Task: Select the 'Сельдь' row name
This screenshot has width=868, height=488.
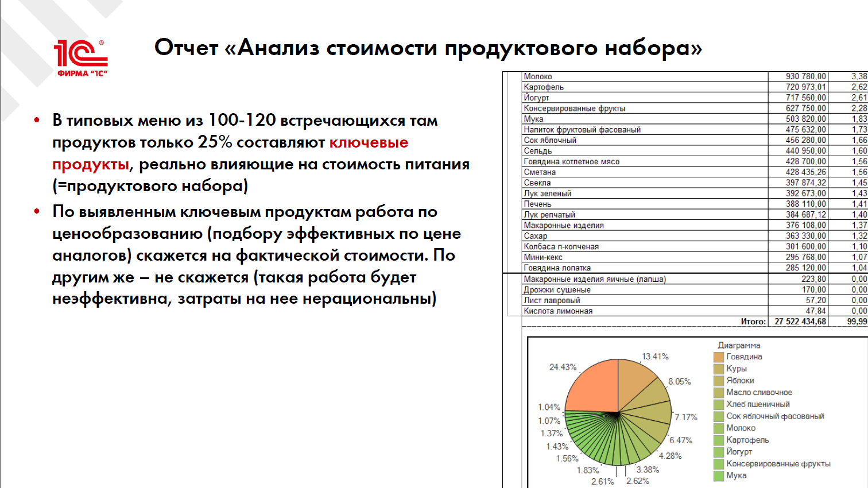Action: point(538,151)
